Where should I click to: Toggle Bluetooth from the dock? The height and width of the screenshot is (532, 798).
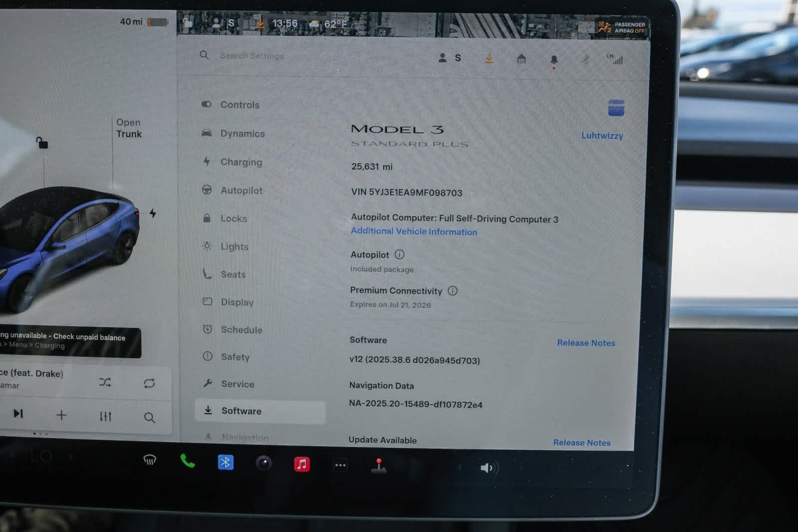click(x=226, y=463)
